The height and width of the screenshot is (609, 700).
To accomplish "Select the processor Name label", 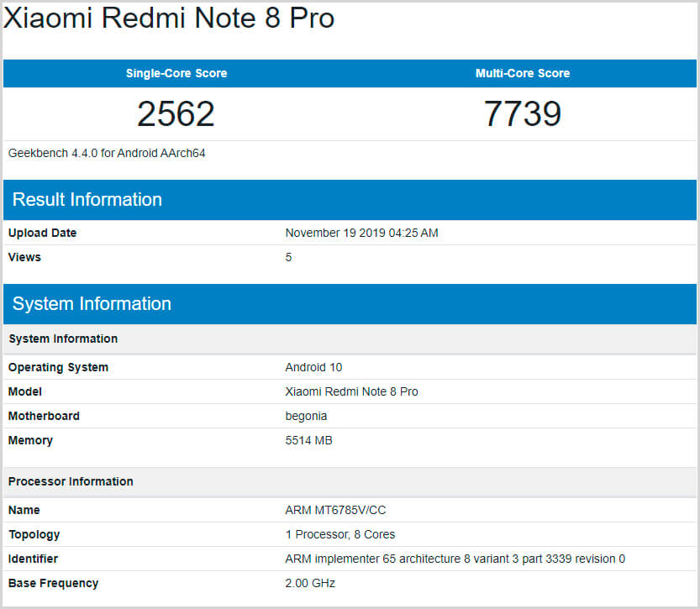I will pos(24,510).
